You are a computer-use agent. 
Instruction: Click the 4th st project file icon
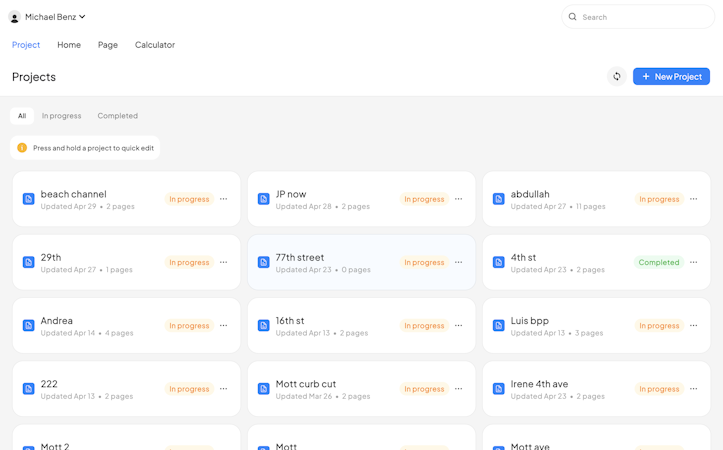498,262
